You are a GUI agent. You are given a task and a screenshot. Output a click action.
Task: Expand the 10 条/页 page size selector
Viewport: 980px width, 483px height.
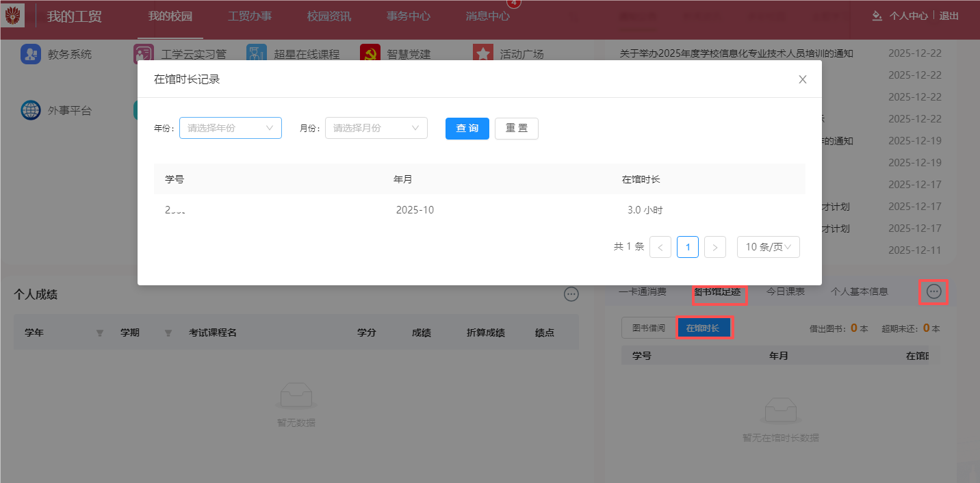(x=768, y=247)
